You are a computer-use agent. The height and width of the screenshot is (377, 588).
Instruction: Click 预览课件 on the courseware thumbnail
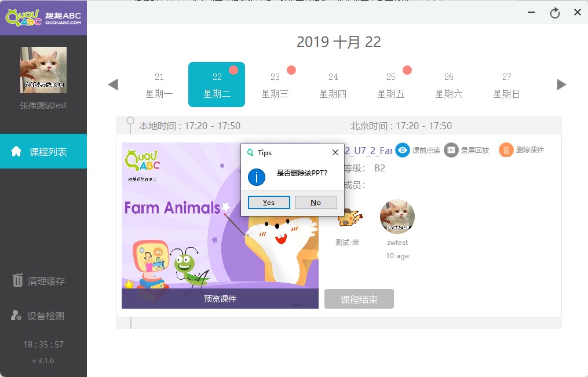coord(220,299)
